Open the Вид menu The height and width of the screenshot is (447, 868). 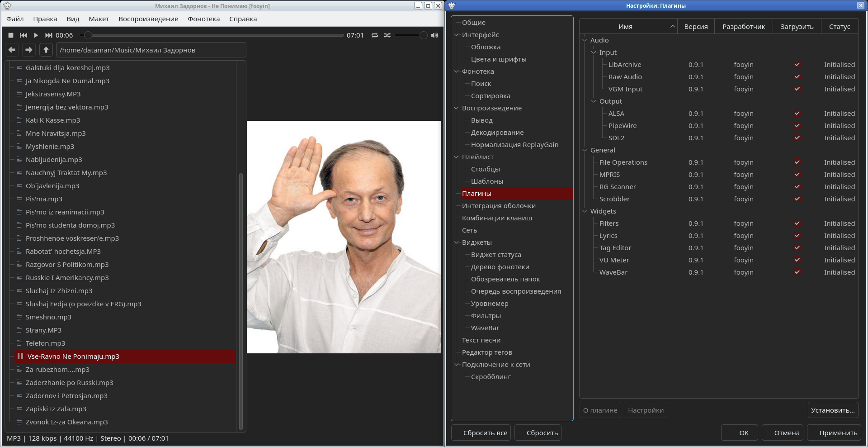coord(73,19)
